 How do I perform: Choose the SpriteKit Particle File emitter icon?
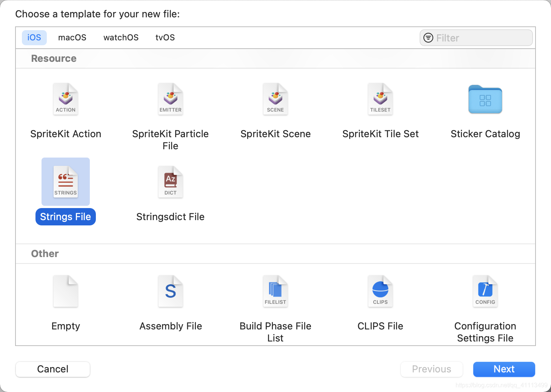coord(171,99)
